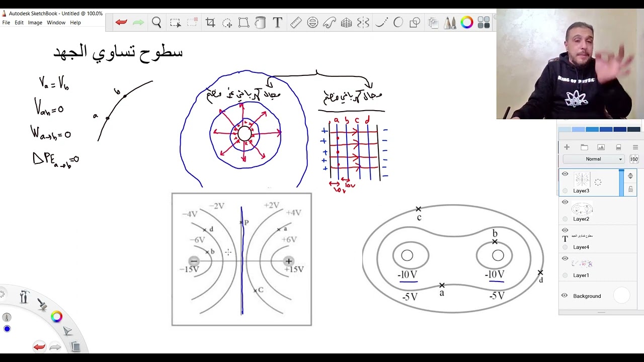Click the current brush pencil icon in the lagoon

pyautogui.click(x=7, y=317)
